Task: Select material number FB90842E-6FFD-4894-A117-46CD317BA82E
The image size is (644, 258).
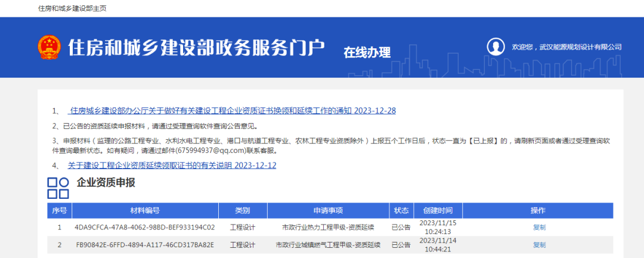Action: pyautogui.click(x=145, y=245)
